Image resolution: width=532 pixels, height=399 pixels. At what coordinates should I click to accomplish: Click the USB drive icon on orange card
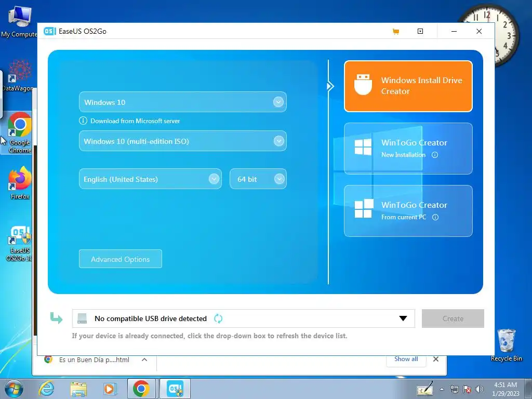[x=363, y=85]
